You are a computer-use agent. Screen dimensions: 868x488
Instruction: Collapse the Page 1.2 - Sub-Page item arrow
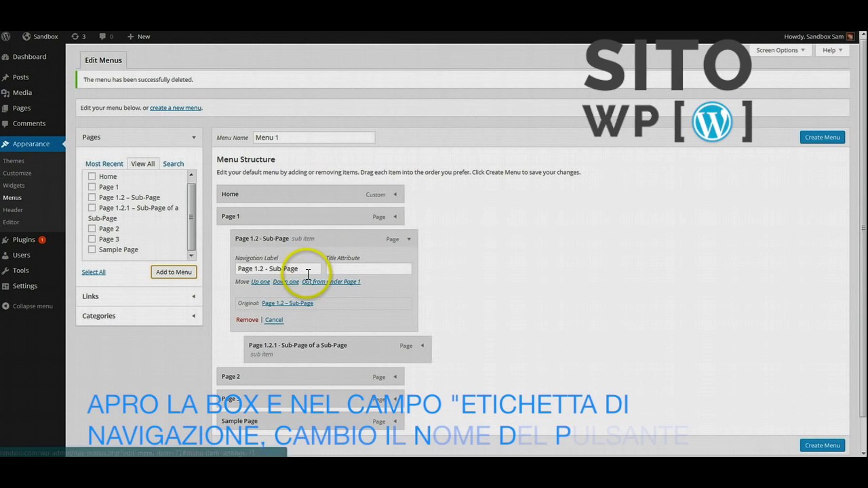click(x=408, y=239)
